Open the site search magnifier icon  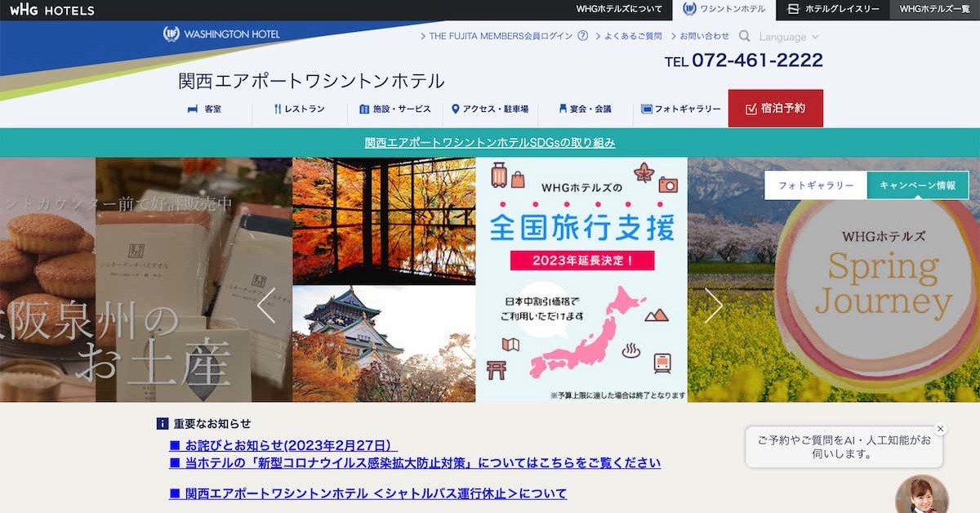744,36
